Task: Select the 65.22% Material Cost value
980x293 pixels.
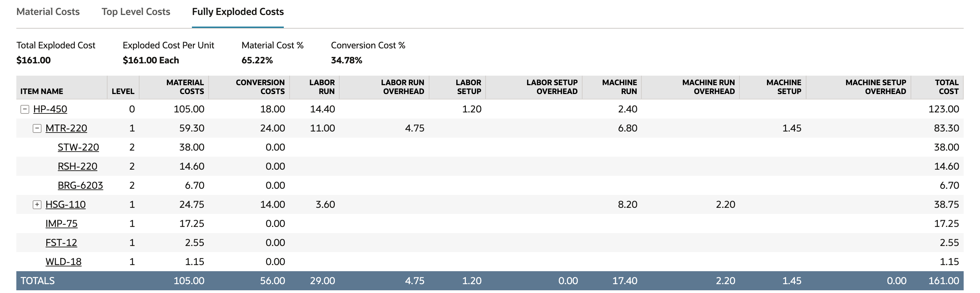Action: 257,60
